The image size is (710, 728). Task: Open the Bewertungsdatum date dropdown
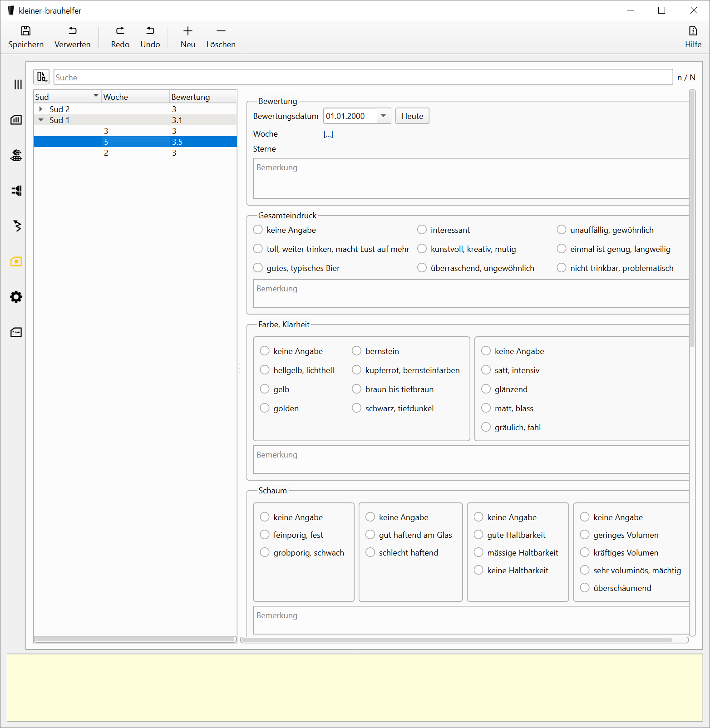coord(383,116)
